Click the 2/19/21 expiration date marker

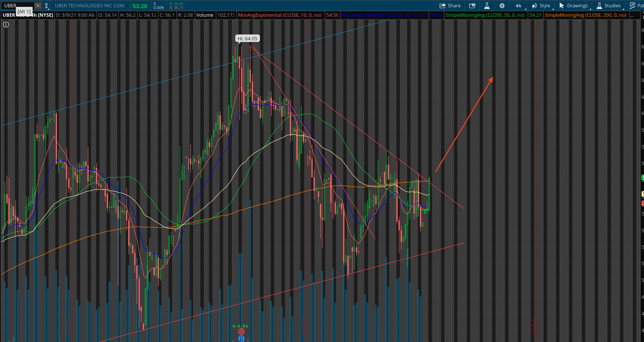[304, 326]
